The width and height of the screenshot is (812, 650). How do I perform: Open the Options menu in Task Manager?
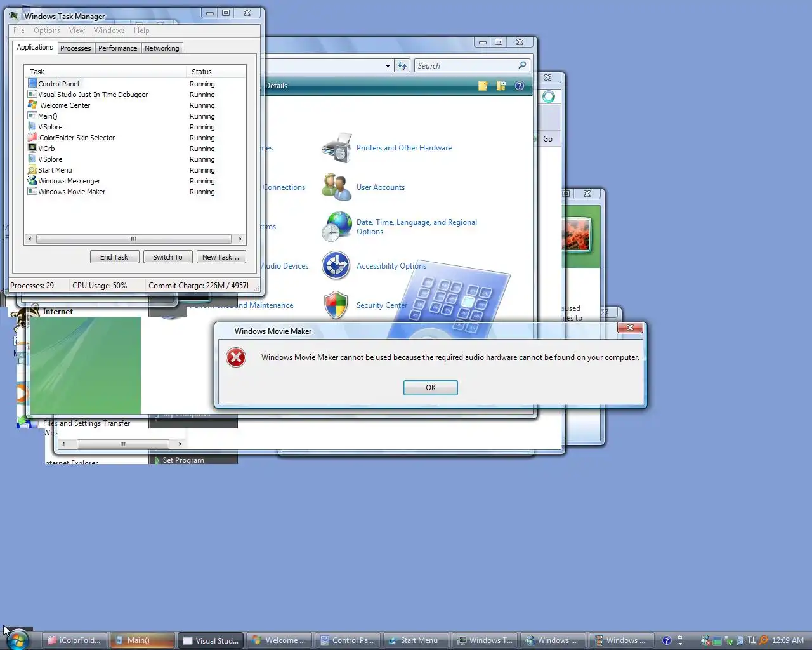coord(47,30)
